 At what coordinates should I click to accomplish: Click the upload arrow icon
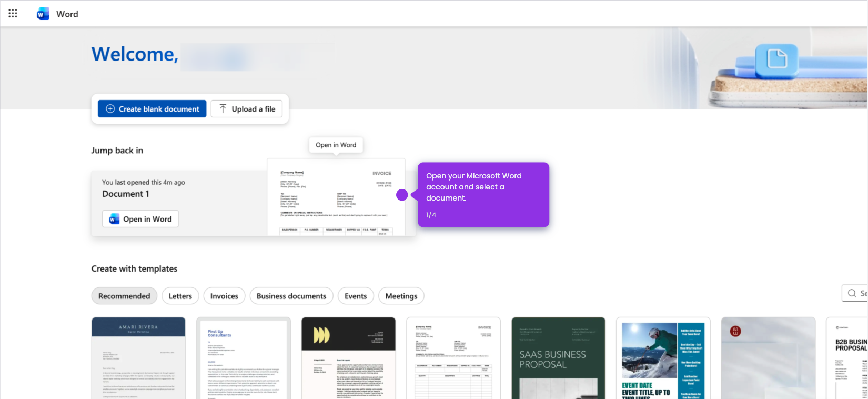pyautogui.click(x=223, y=109)
